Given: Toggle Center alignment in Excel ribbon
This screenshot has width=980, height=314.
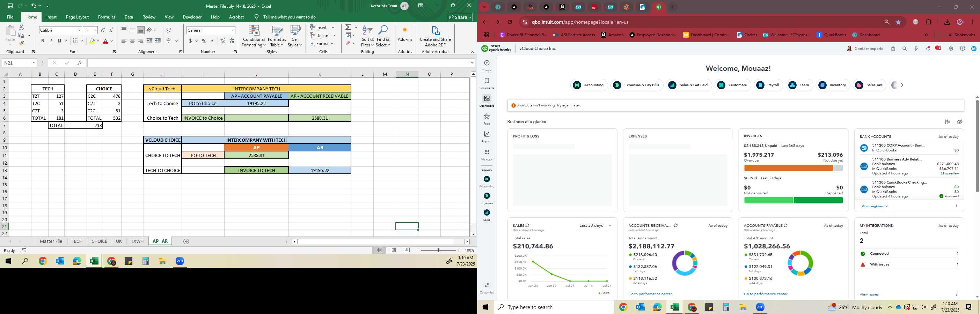Looking at the screenshot, I should point(132,41).
